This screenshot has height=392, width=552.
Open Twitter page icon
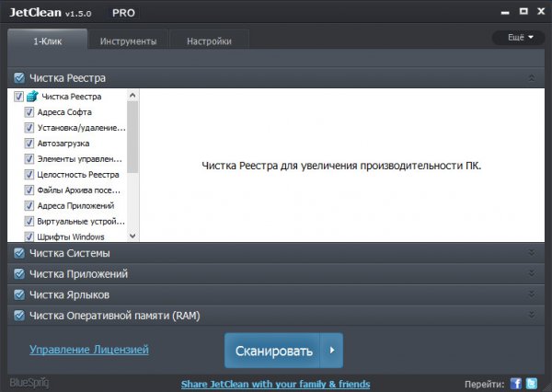coord(532,384)
